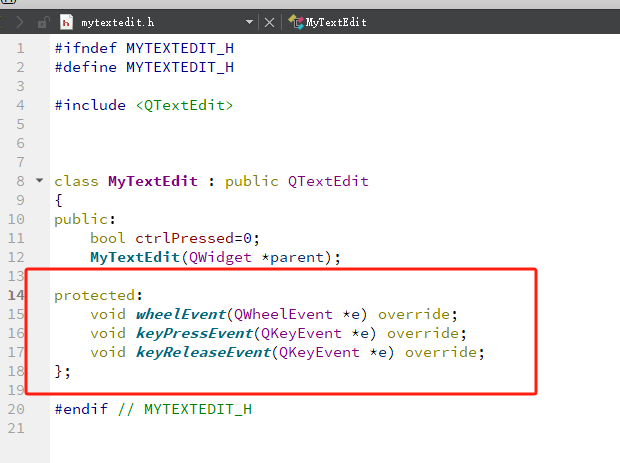Click line number 12 in gutter
The image size is (620, 463).
click(16, 257)
